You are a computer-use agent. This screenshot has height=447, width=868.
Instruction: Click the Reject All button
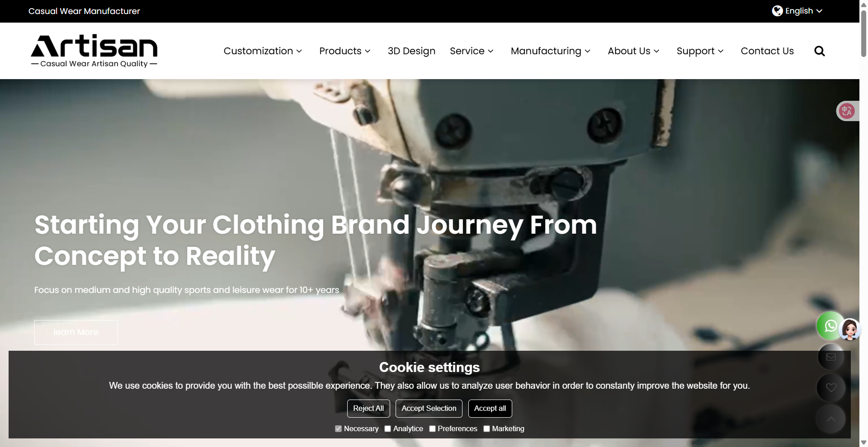coord(368,409)
